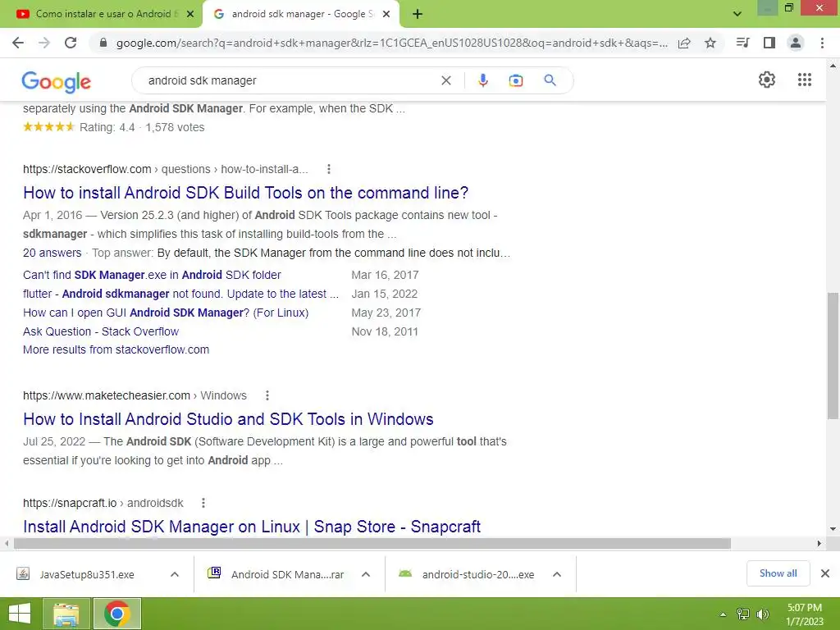Click the 'Rating: 4.4' text
Screen dimensions: 840x630
107,127
